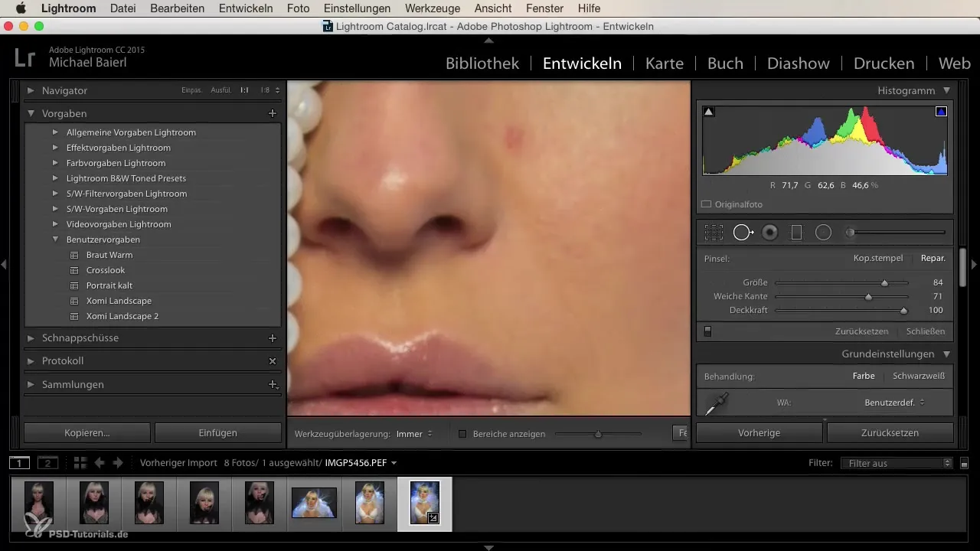Set treatment to Schwarzweiß
The height and width of the screenshot is (551, 980).
click(x=919, y=376)
